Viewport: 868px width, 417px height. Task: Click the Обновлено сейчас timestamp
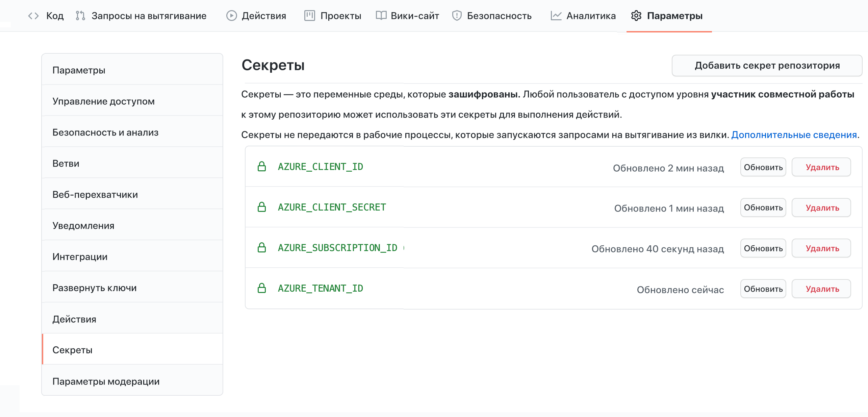680,290
